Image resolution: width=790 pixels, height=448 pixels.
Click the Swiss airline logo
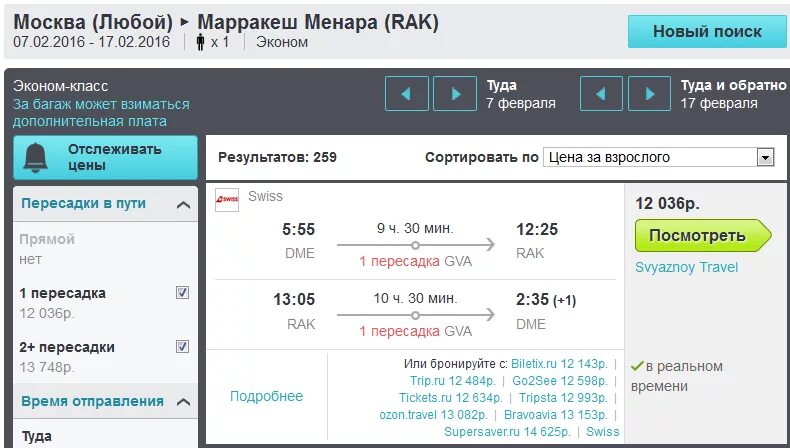click(227, 200)
